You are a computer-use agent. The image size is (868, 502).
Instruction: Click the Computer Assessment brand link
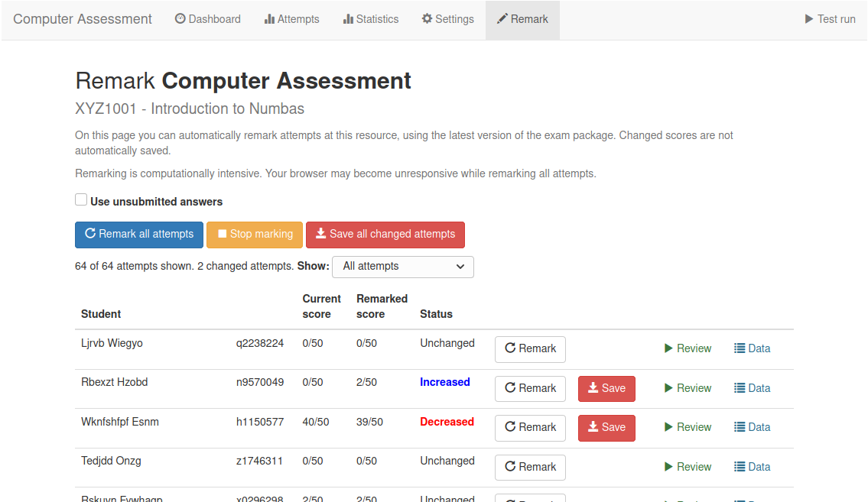83,19
